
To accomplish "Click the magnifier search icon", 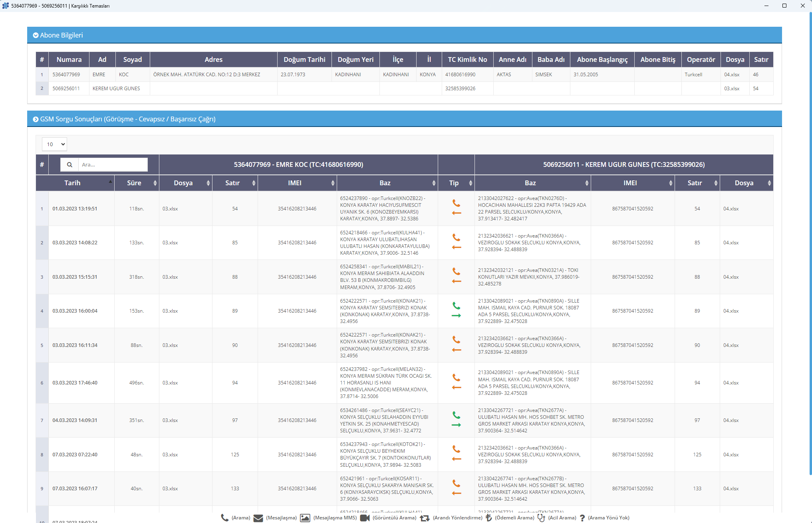I will 69,164.
